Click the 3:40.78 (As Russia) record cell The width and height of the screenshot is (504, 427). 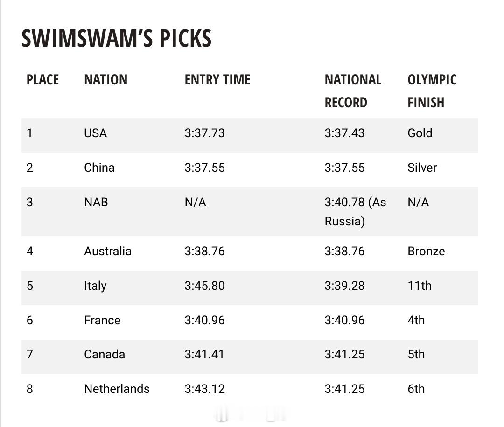pyautogui.click(x=355, y=211)
